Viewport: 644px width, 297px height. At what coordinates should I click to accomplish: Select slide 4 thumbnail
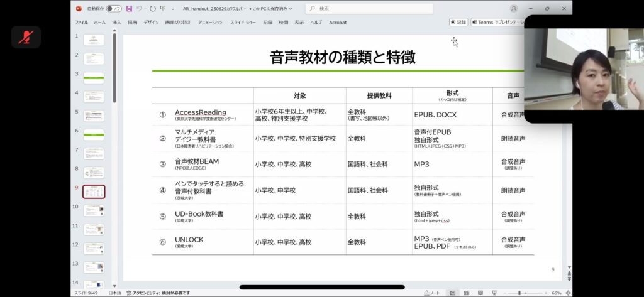[94, 97]
